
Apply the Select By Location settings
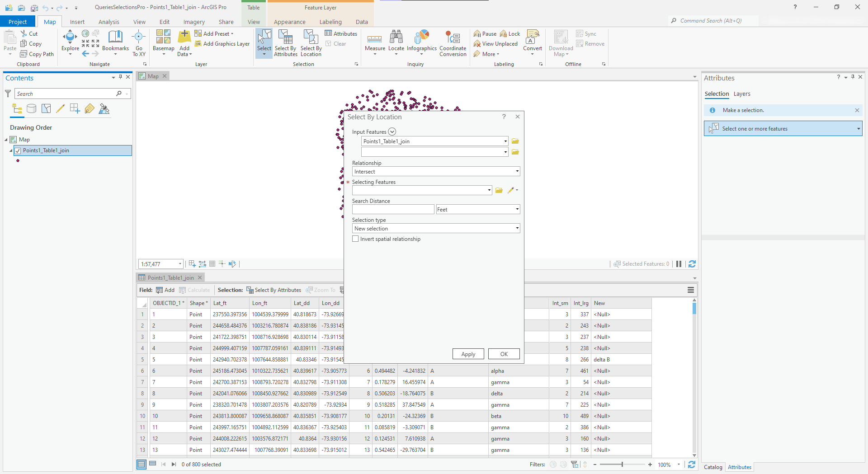pyautogui.click(x=468, y=354)
